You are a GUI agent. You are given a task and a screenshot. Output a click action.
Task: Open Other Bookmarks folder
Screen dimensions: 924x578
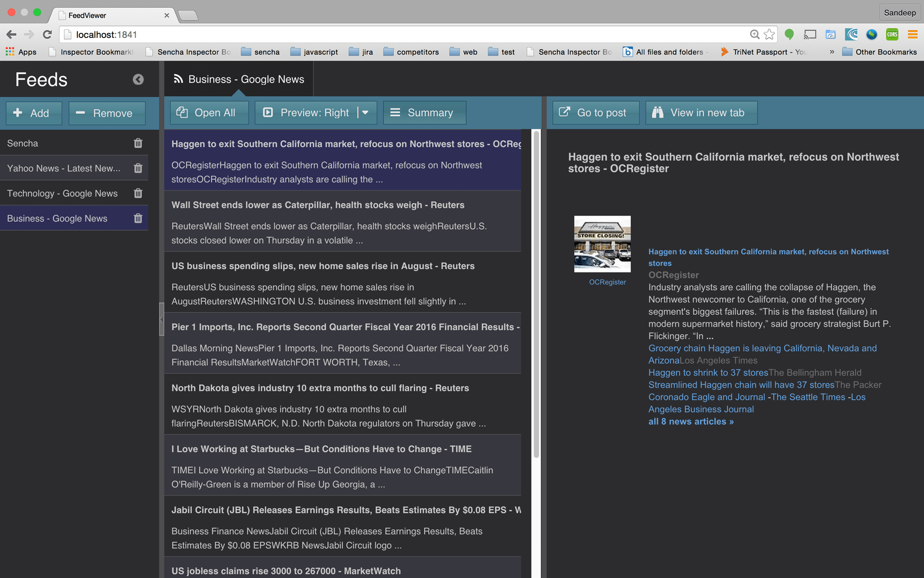click(x=879, y=52)
